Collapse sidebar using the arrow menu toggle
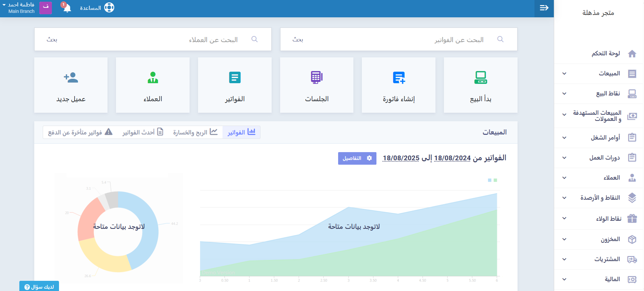 (544, 8)
